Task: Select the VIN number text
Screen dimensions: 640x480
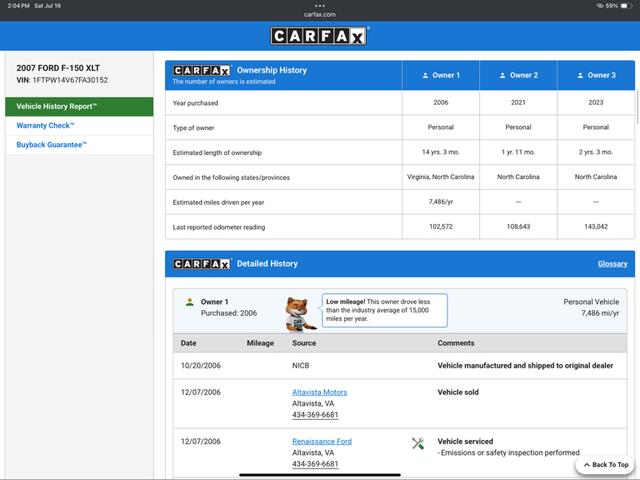Action: [70, 80]
